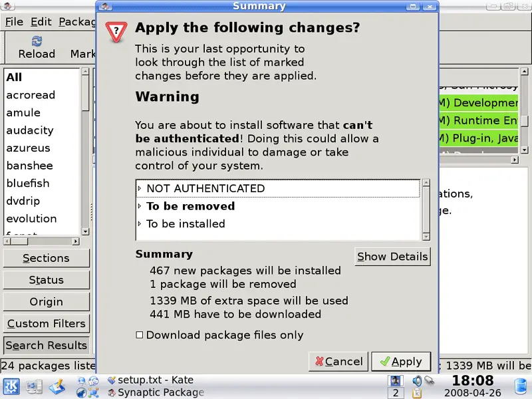This screenshot has height=399, width=532.
Task: Switch to virtual desktop 2 in pager
Action: (x=395, y=393)
